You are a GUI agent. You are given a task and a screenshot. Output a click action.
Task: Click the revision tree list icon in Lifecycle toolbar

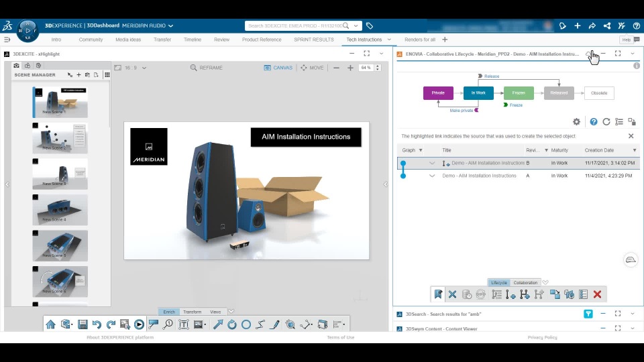click(x=496, y=294)
